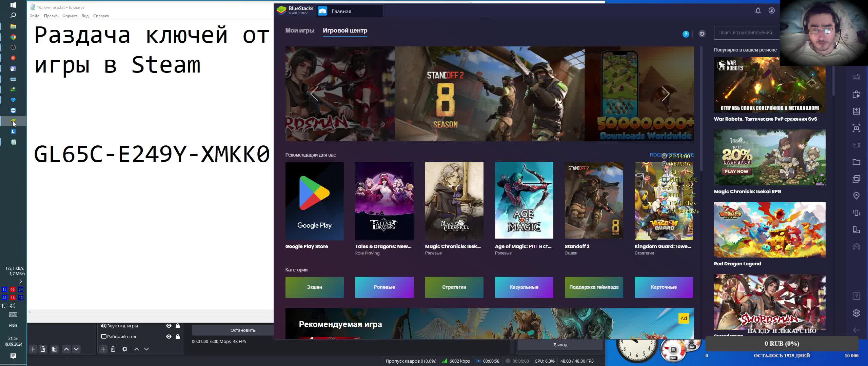
Task: Open BlueStacks account profile icon
Action: pyautogui.click(x=772, y=11)
